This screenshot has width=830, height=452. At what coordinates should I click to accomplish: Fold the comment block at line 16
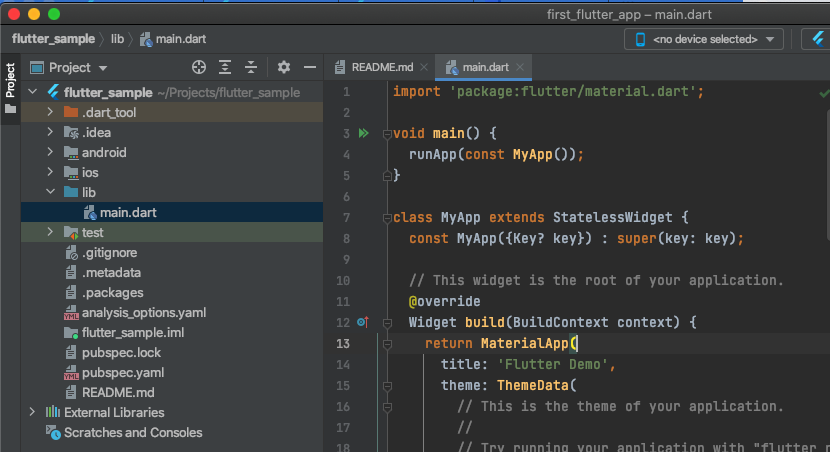point(387,407)
